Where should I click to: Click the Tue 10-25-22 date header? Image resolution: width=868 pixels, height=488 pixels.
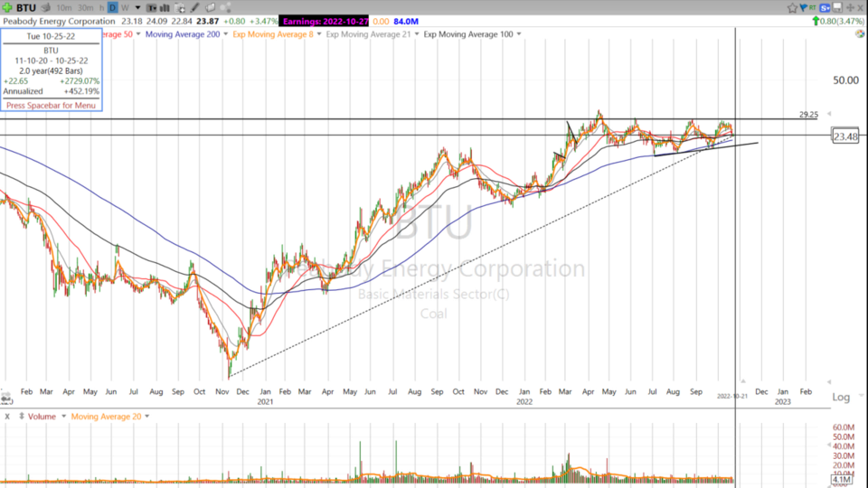pos(51,36)
